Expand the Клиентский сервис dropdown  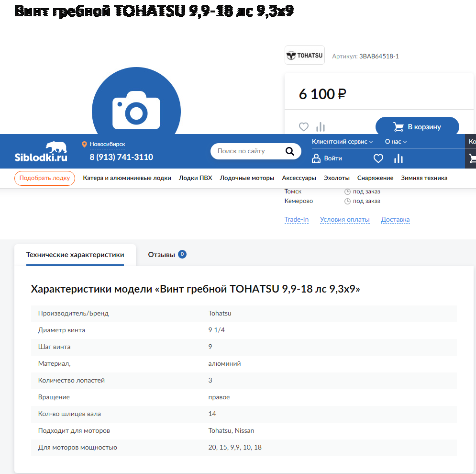[342, 142]
